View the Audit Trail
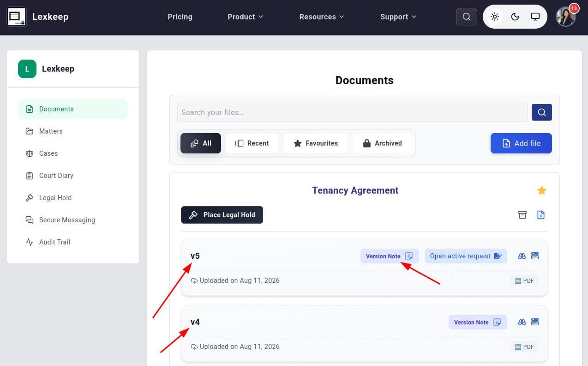588x366 pixels. tap(73, 242)
